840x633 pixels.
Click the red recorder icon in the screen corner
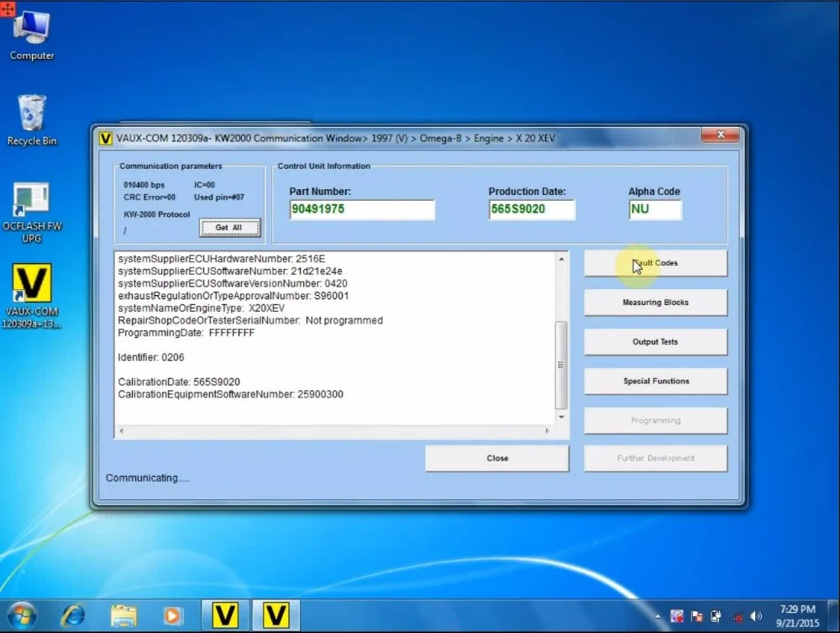click(x=8, y=8)
